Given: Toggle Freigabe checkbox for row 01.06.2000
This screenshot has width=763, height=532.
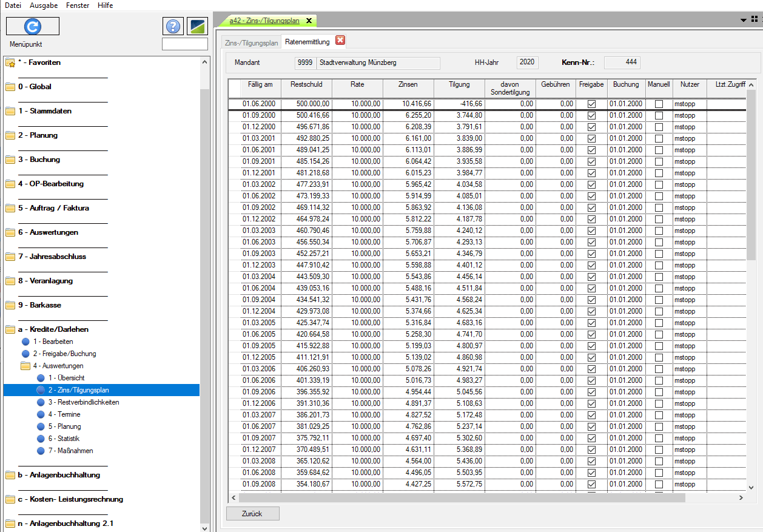Looking at the screenshot, I should coord(591,104).
